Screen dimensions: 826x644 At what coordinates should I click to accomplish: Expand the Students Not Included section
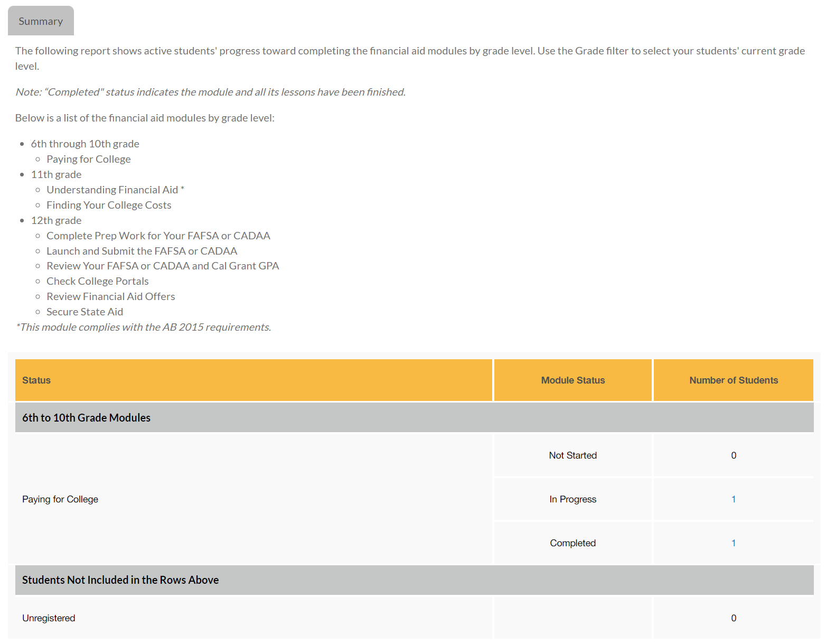tap(120, 580)
